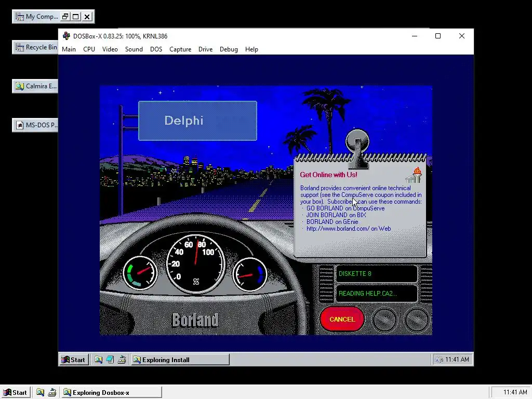Click the Recycle Bin minimized window
The width and height of the screenshot is (532, 399).
[35, 47]
